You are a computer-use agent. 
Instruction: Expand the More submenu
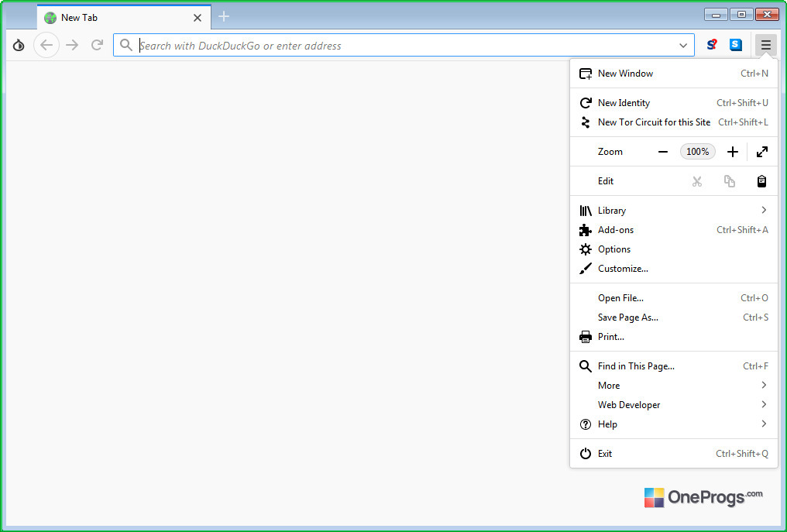(674, 386)
